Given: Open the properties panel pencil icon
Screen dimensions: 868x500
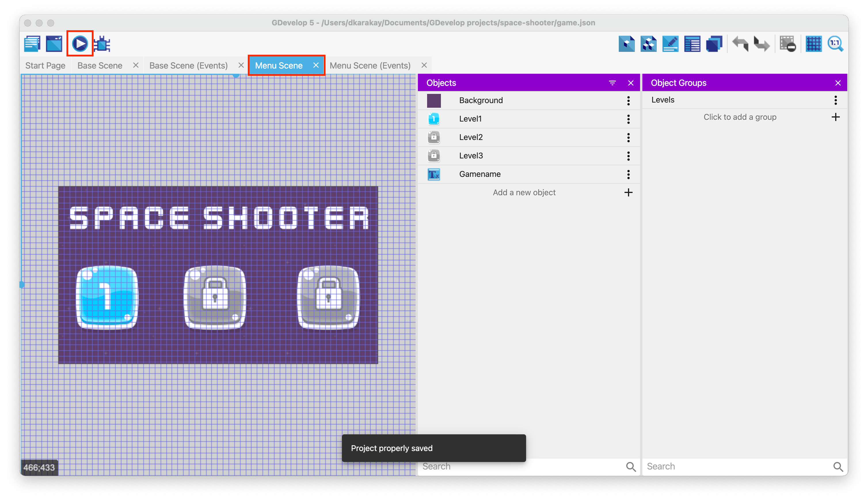Looking at the screenshot, I should click(670, 44).
